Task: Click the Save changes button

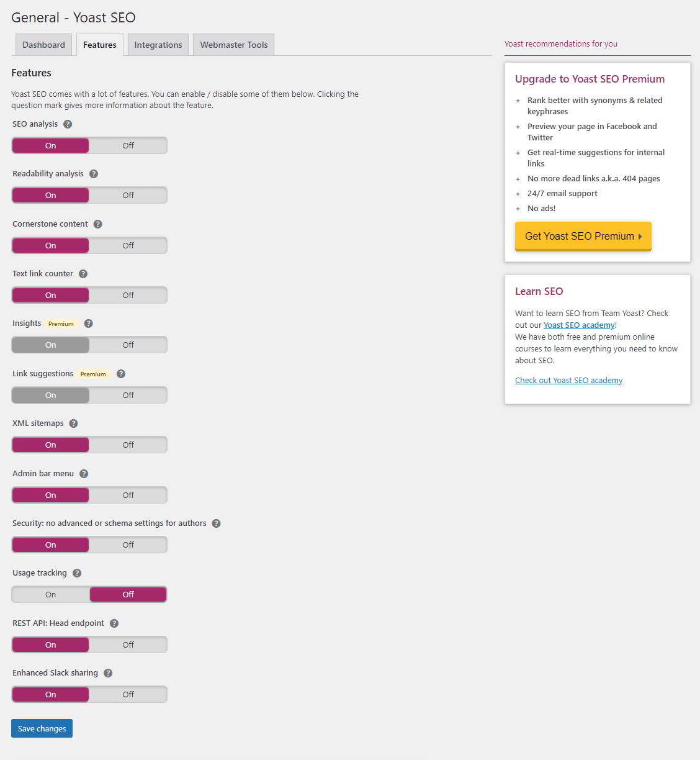Action: (42, 728)
